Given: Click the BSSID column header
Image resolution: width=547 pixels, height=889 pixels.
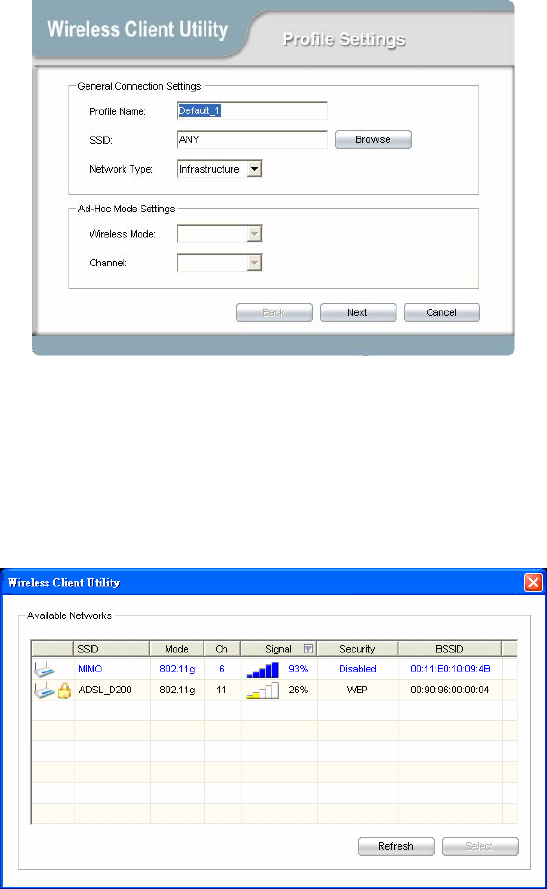Looking at the screenshot, I should [x=450, y=649].
